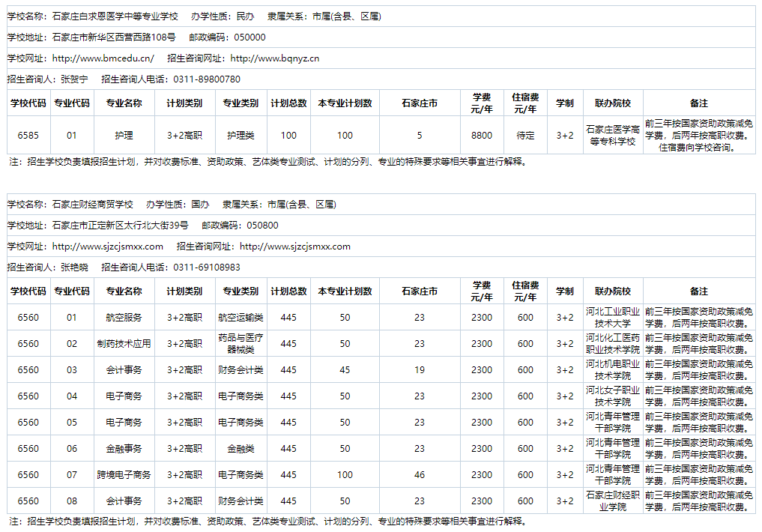Select the 护理 major name cell
The height and width of the screenshot is (532, 762).
click(124, 136)
